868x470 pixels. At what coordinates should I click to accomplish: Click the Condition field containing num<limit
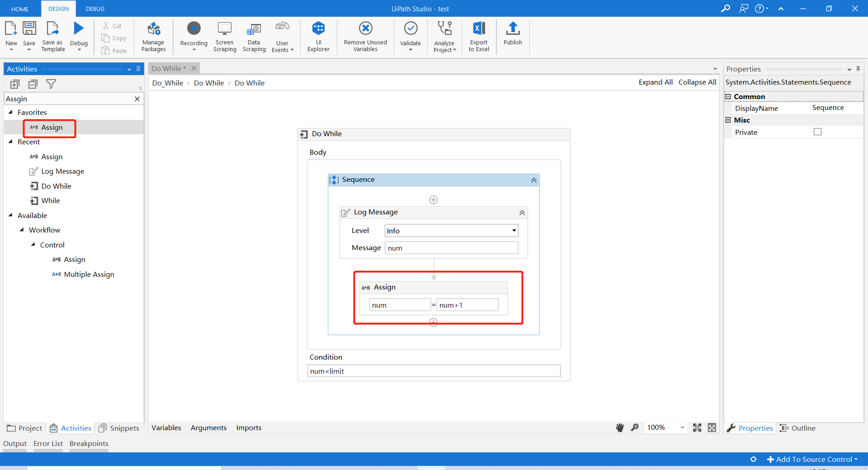(433, 370)
